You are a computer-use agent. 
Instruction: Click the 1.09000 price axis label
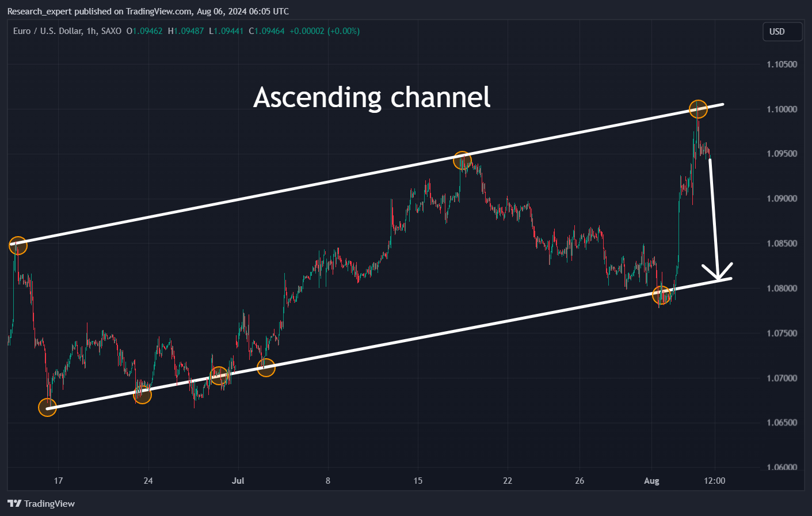(x=782, y=199)
